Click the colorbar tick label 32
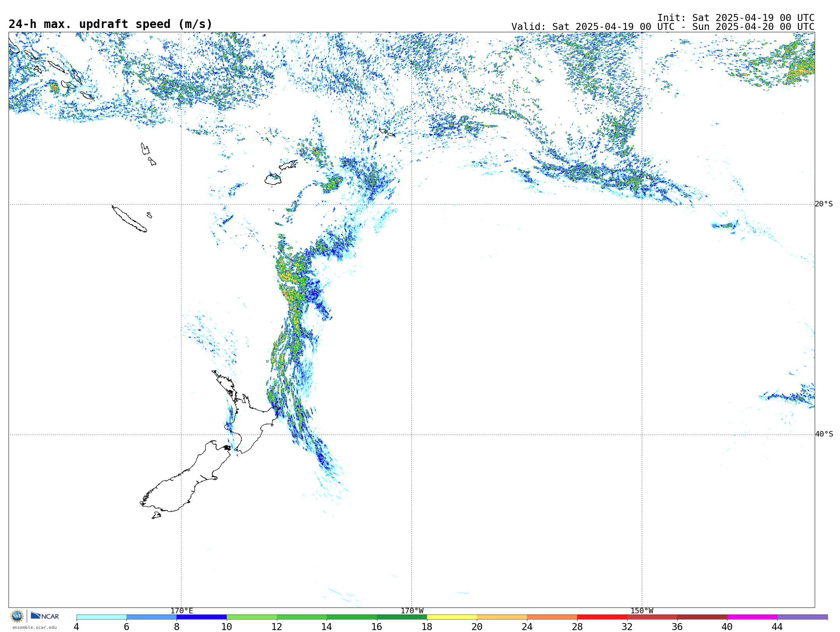The height and width of the screenshot is (632, 840). pos(627,627)
